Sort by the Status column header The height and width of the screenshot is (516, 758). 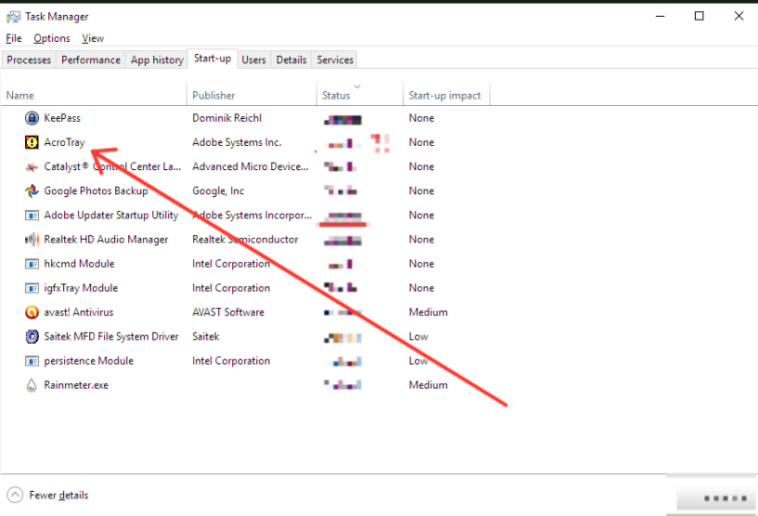[337, 96]
